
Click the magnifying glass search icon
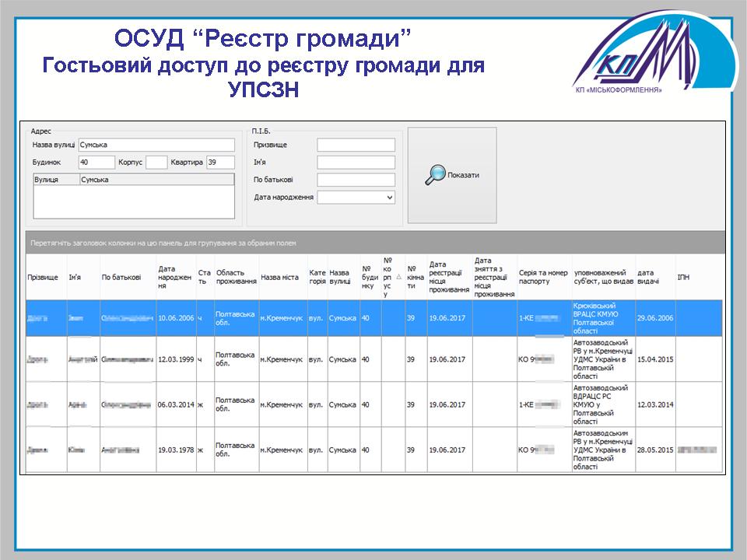coord(434,175)
